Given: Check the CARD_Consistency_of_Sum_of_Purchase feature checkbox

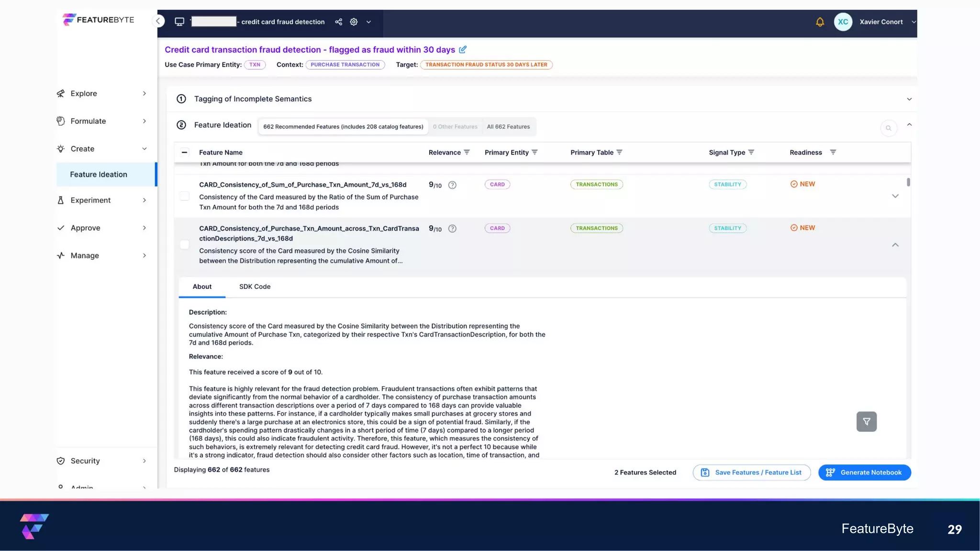Looking at the screenshot, I should point(185,196).
